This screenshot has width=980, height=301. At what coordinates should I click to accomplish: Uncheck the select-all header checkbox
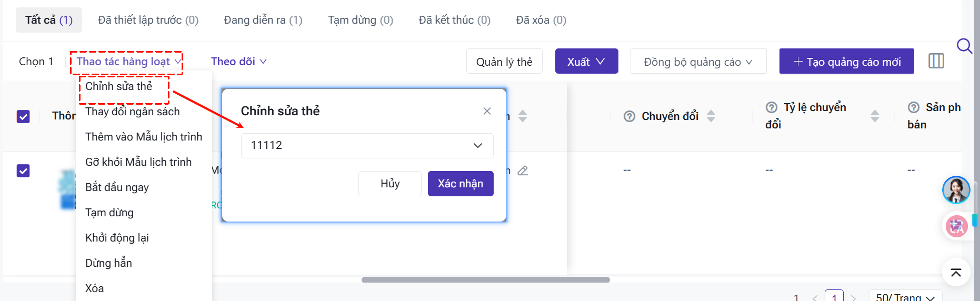pyautogui.click(x=23, y=116)
